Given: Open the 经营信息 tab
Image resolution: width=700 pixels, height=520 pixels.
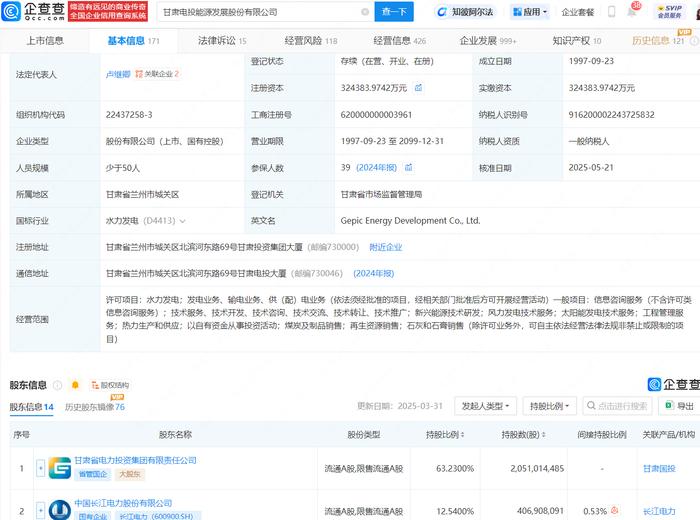Looking at the screenshot, I should point(400,41).
